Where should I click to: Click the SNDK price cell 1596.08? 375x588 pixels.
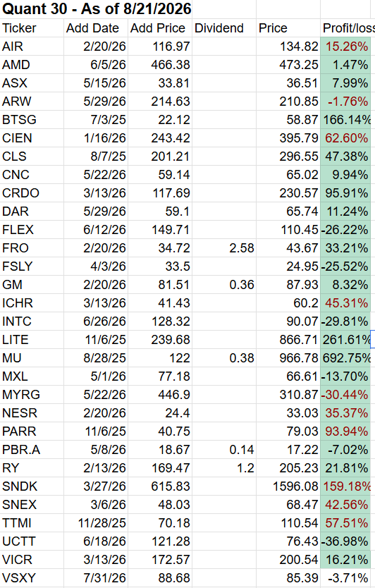(288, 486)
